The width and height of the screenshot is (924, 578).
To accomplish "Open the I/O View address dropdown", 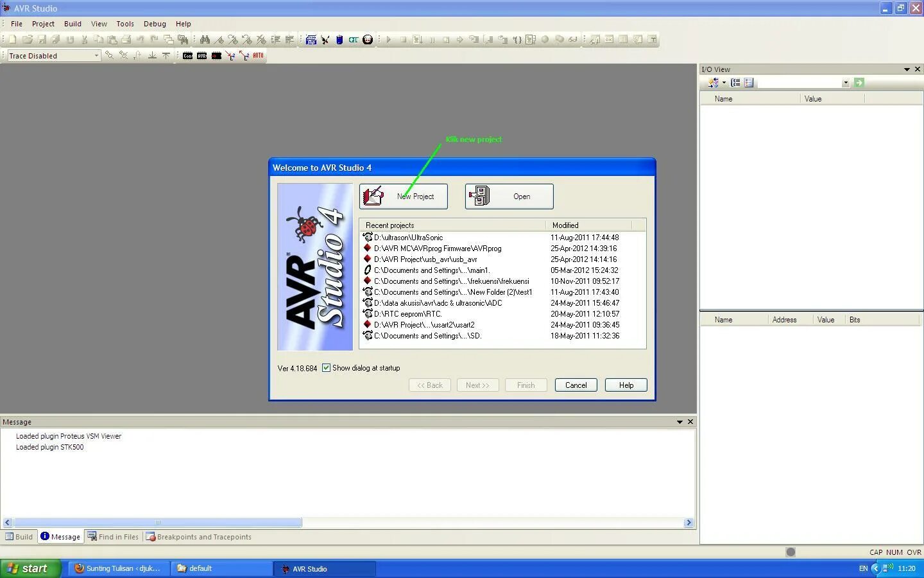I will click(846, 82).
